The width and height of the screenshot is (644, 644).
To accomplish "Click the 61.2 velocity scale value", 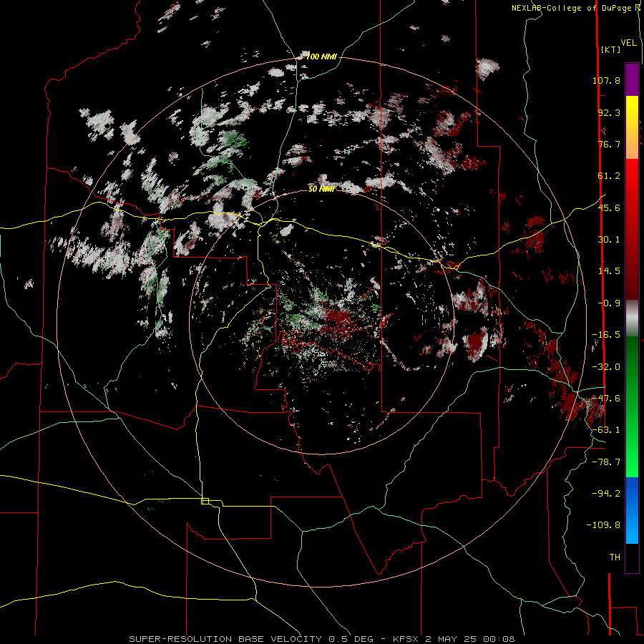I will click(609, 176).
